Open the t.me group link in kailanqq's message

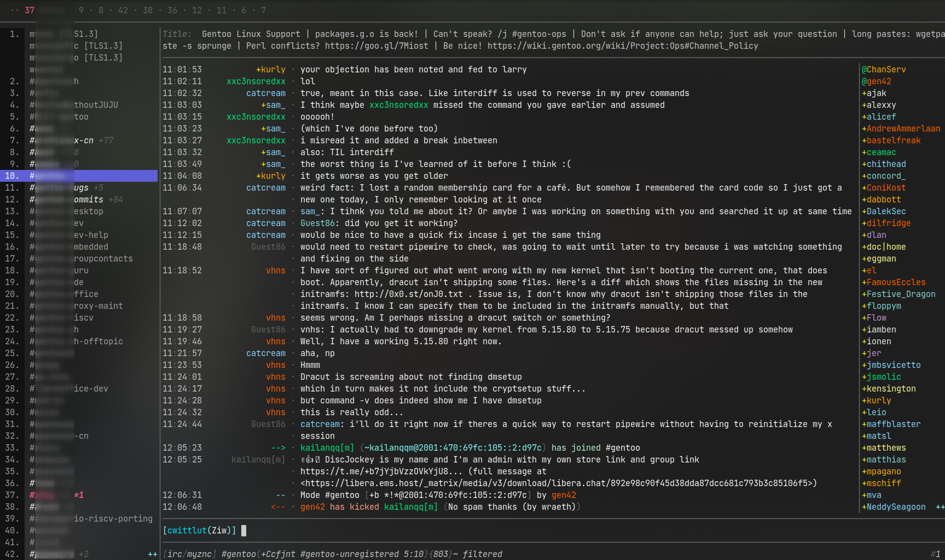pyautogui.click(x=382, y=471)
